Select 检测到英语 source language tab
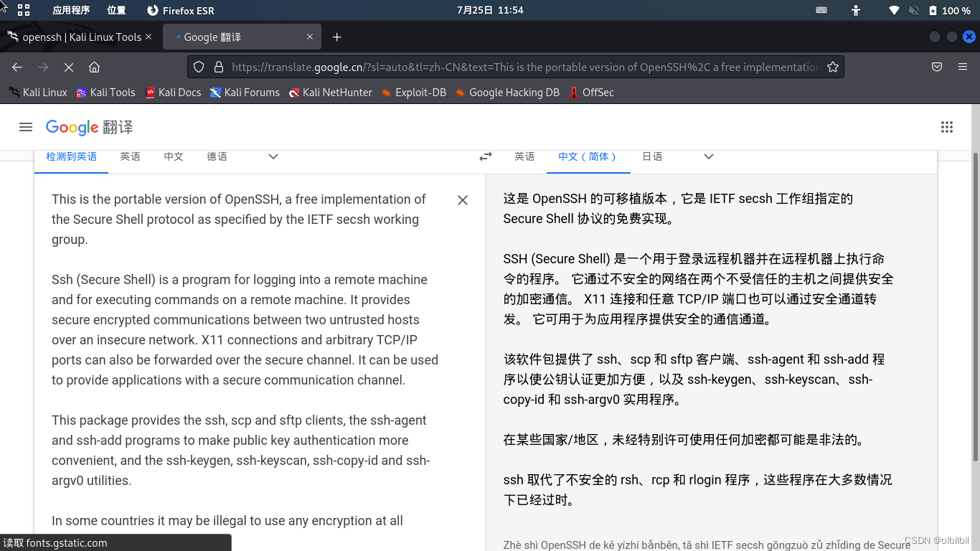The height and width of the screenshot is (551, 980). coord(71,156)
